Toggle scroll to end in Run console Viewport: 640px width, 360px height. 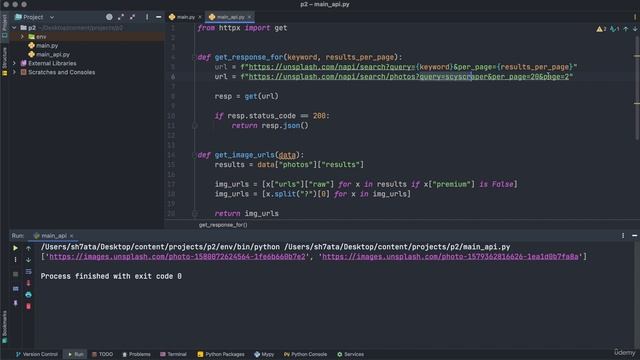click(28, 283)
